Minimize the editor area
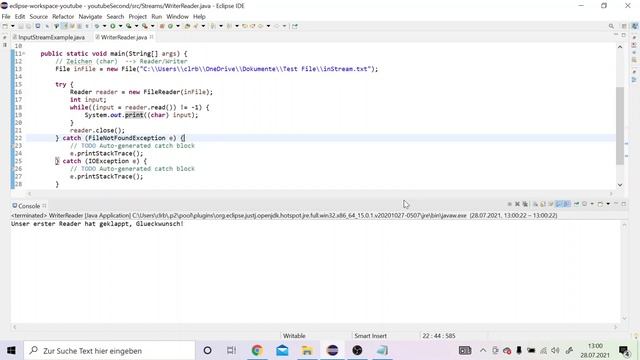 coord(616,35)
